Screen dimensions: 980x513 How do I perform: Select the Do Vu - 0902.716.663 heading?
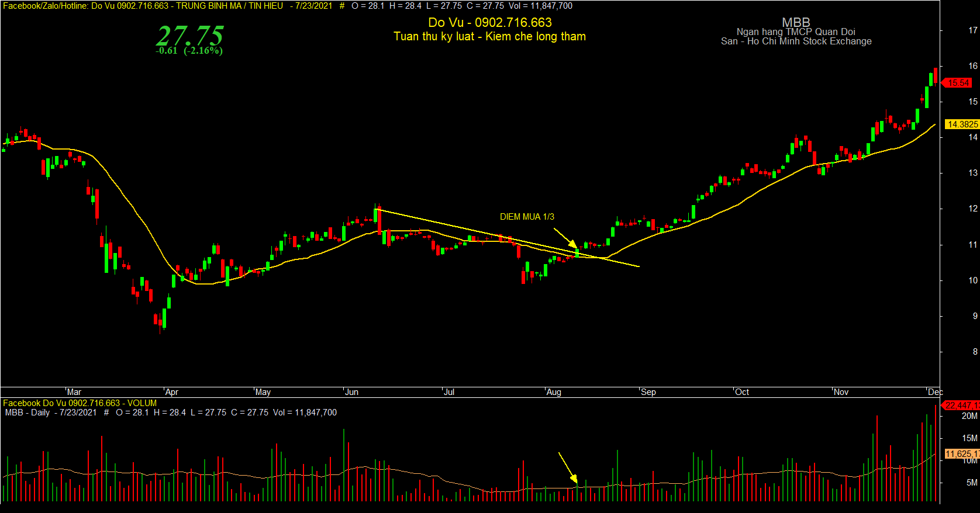pyautogui.click(x=490, y=23)
